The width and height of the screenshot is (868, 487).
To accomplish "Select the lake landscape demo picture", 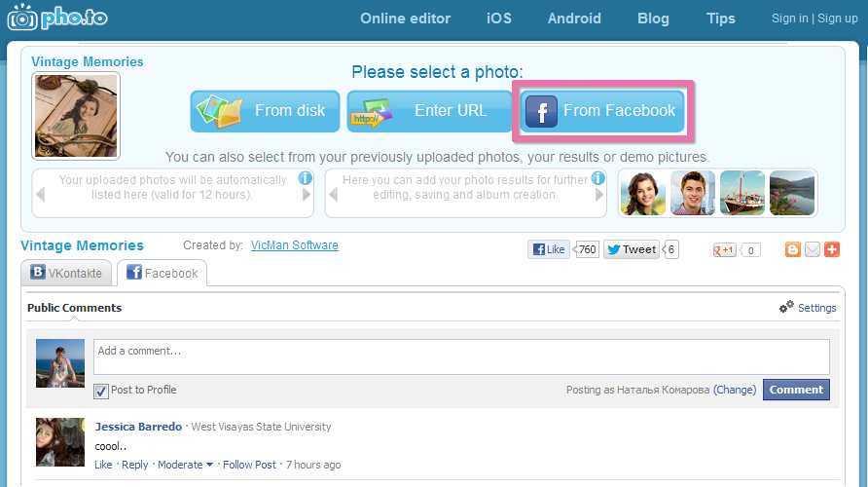I will 792,193.
